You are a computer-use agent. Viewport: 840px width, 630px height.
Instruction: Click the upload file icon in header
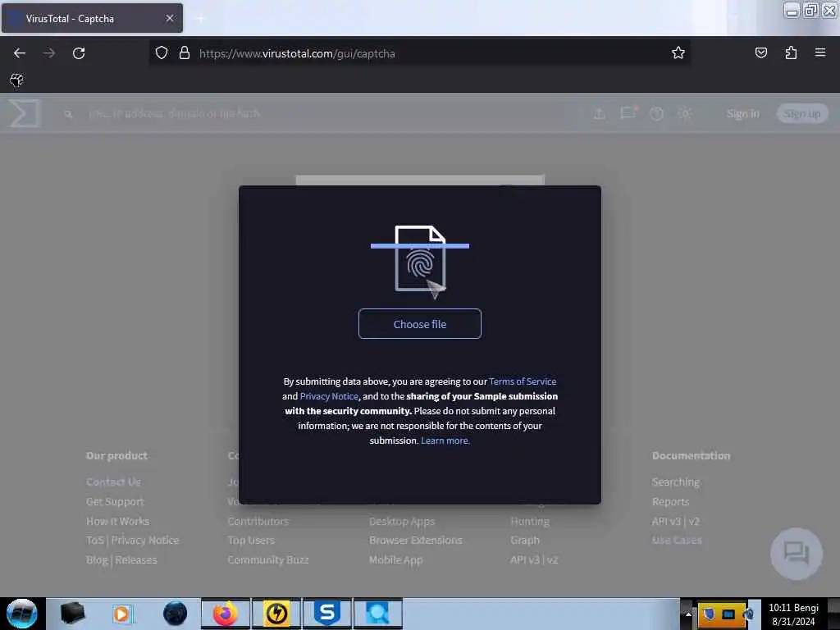coord(600,113)
